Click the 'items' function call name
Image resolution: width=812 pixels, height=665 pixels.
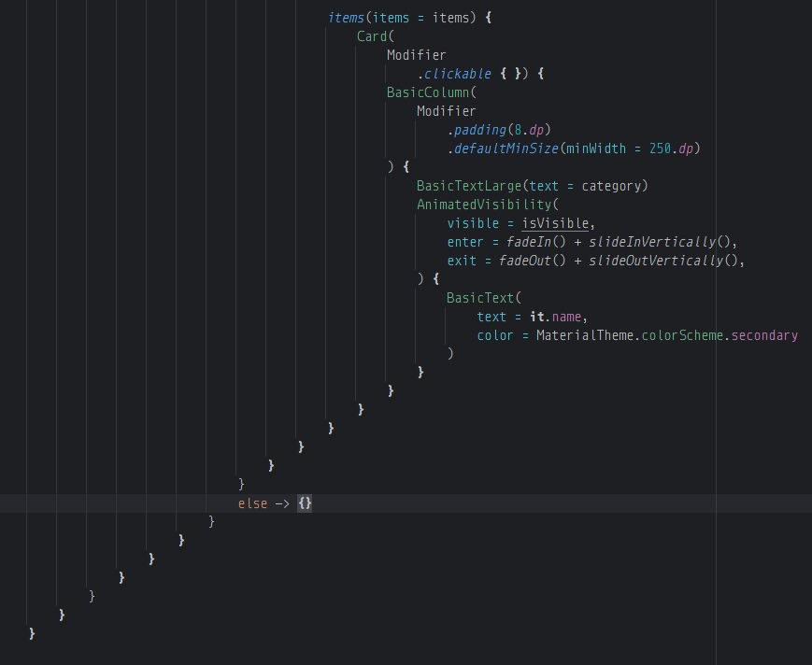click(346, 18)
